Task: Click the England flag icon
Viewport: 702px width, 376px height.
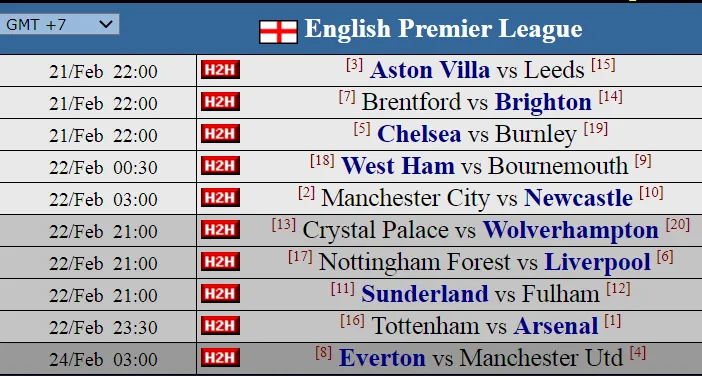Action: pos(278,32)
